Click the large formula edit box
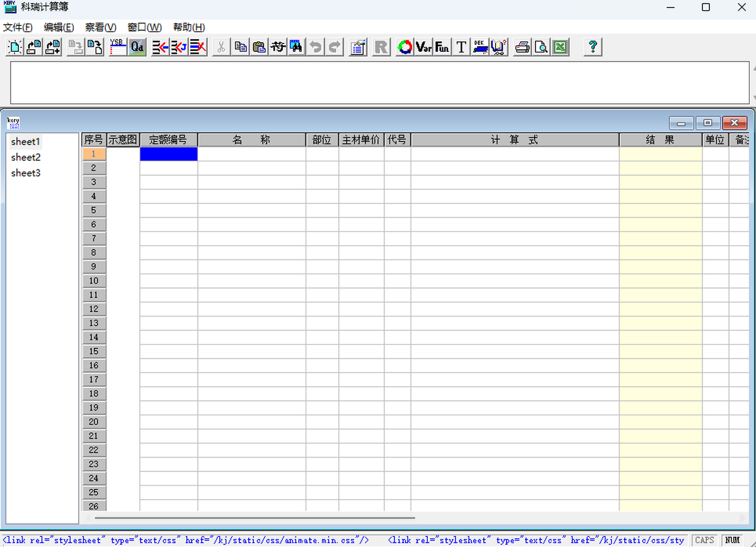This screenshot has height=547, width=756. pyautogui.click(x=380, y=83)
